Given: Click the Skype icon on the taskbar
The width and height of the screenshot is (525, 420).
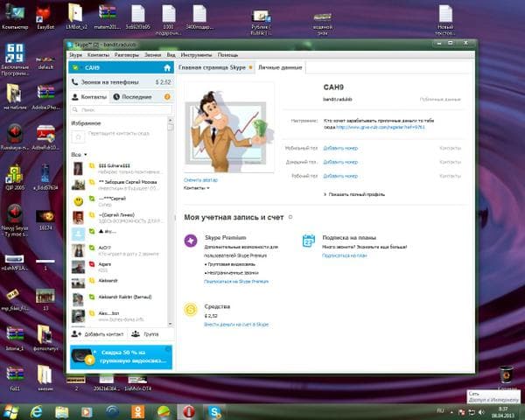Looking at the screenshot, I should pos(214,412).
